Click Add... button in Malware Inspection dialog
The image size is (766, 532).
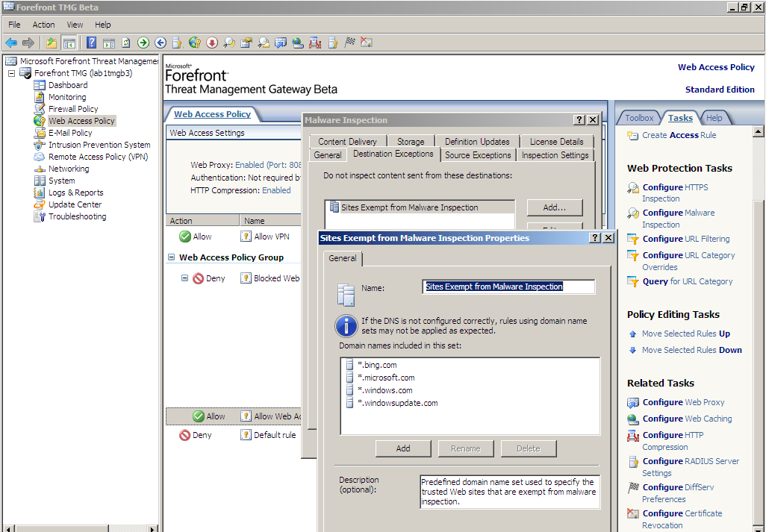pos(555,207)
